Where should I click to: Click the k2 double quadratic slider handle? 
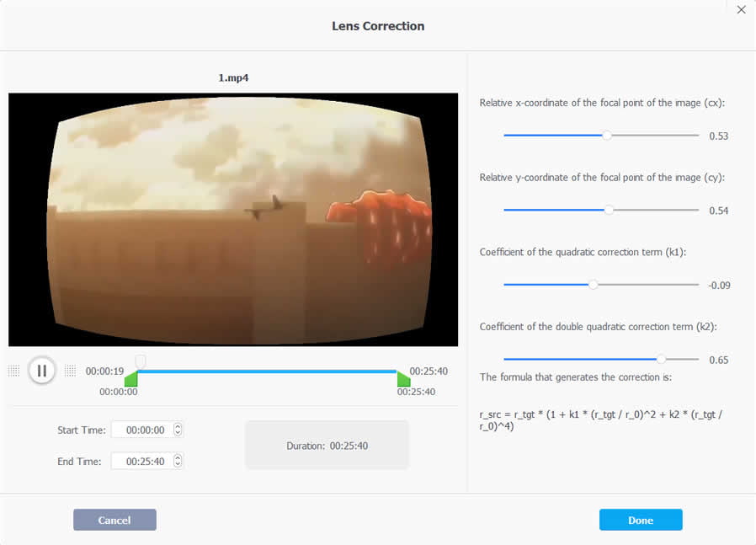(x=661, y=359)
